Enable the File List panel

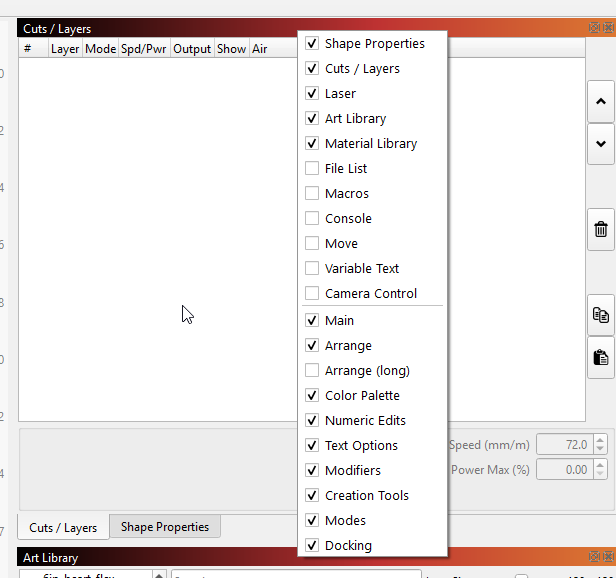[x=313, y=169]
